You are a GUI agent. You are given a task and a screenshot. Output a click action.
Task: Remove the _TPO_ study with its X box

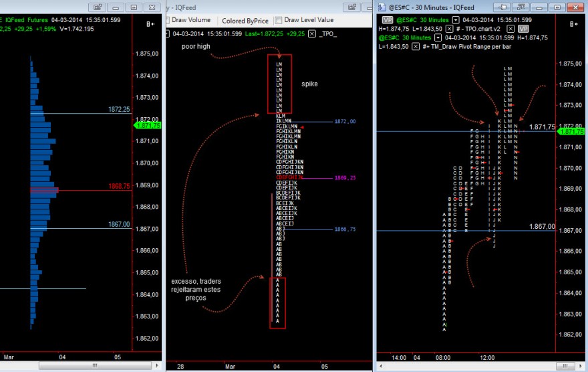pyautogui.click(x=312, y=33)
